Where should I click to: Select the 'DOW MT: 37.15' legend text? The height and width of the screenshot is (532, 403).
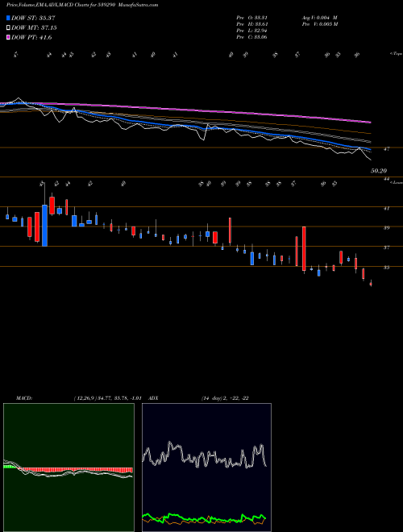tap(34, 28)
